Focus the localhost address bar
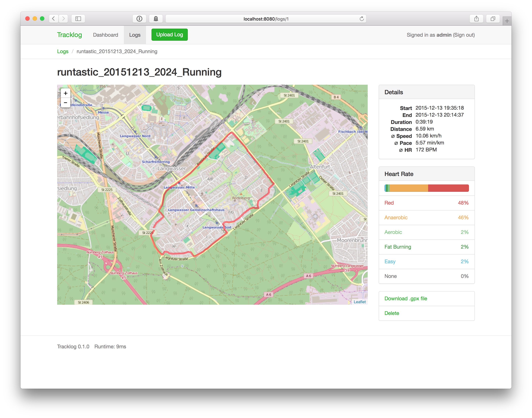The image size is (532, 418). [266, 19]
